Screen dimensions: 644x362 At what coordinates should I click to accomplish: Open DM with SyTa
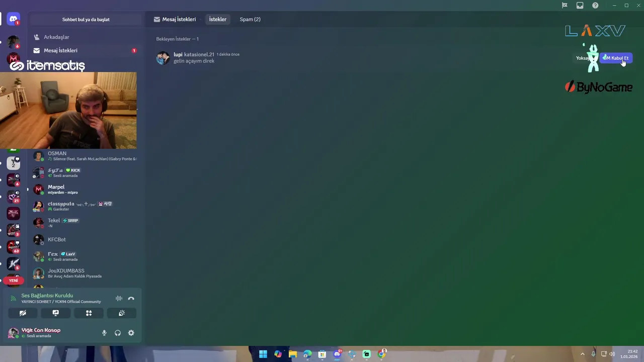click(x=85, y=172)
